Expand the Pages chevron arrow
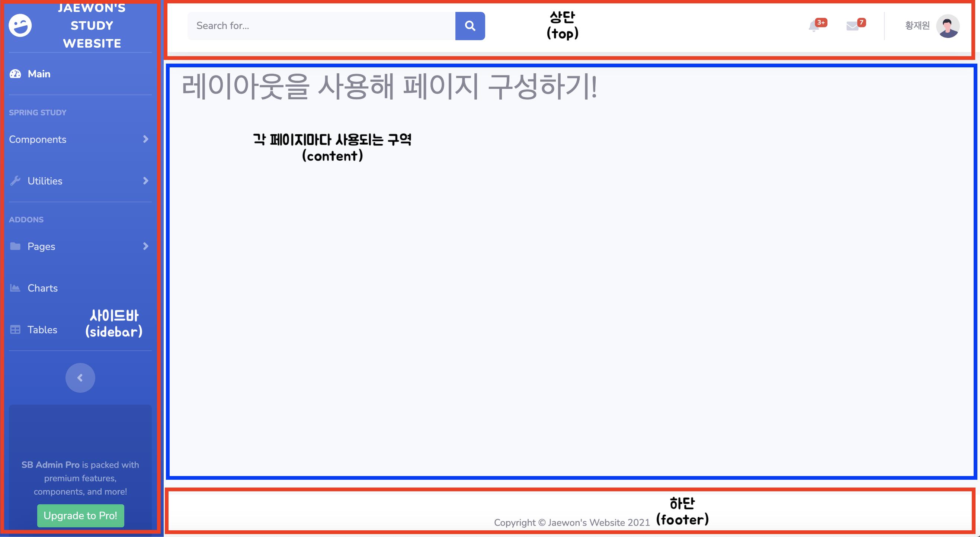The image size is (980, 537). pyautogui.click(x=146, y=247)
